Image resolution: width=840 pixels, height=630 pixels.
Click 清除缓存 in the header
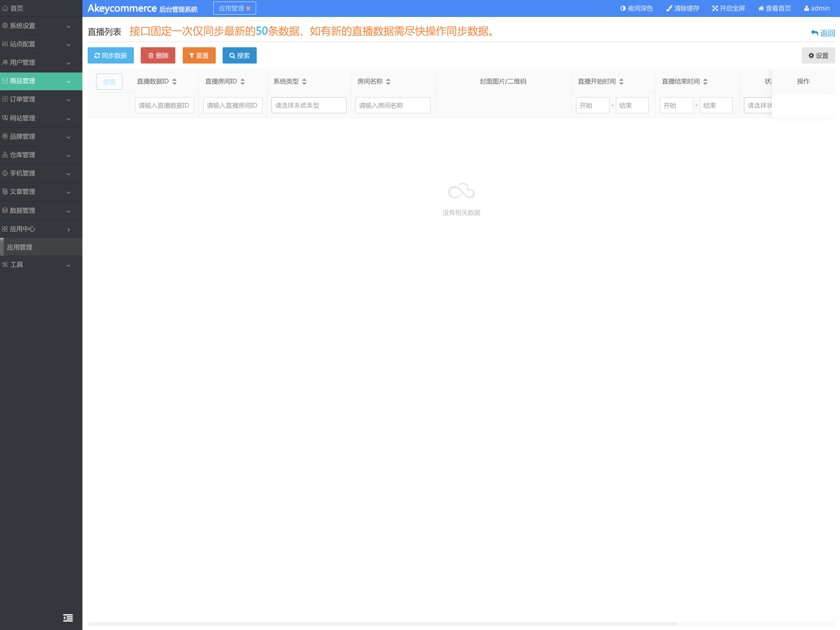coord(682,8)
